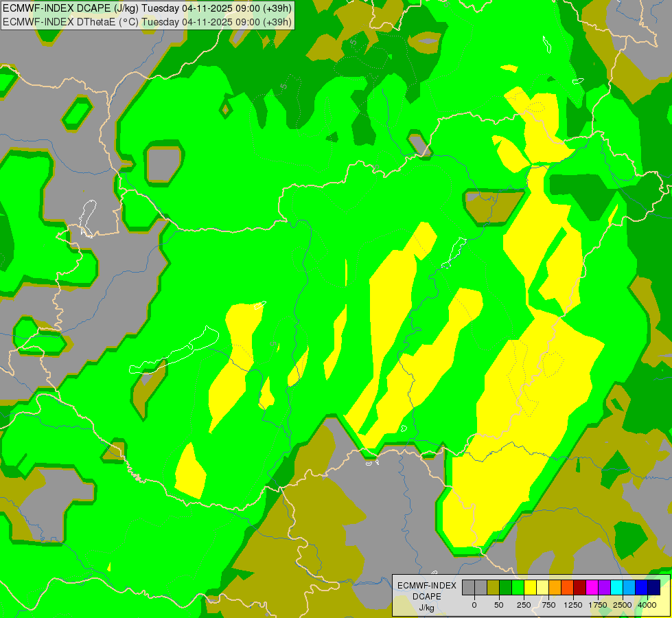Click the legend value 250

coord(524,605)
